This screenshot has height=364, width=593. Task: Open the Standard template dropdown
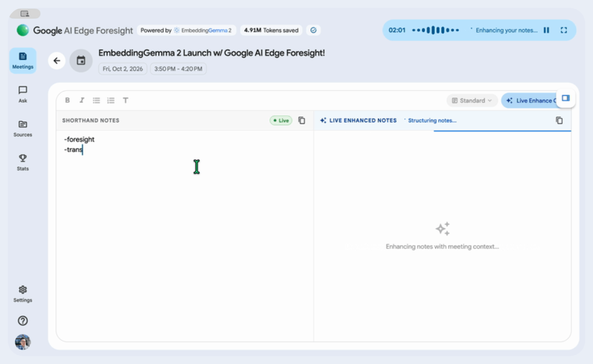472,100
